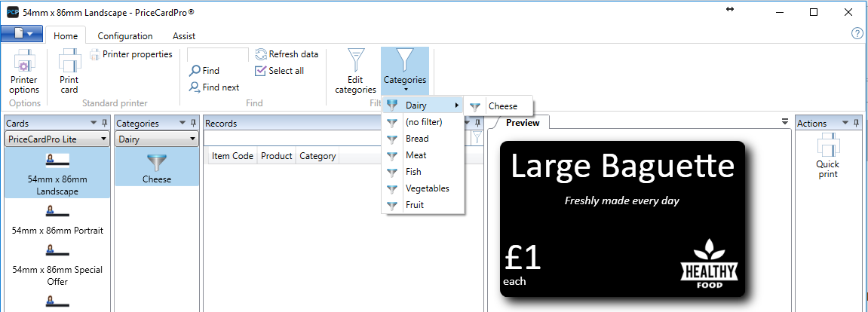Toggle the Select all checkbox
Image resolution: width=868 pixels, height=312 pixels.
click(261, 71)
